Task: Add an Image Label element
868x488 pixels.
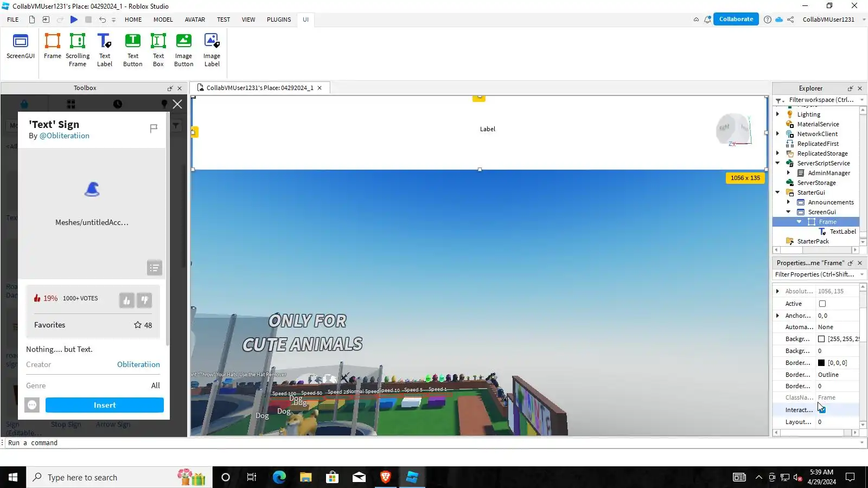Action: [212, 50]
